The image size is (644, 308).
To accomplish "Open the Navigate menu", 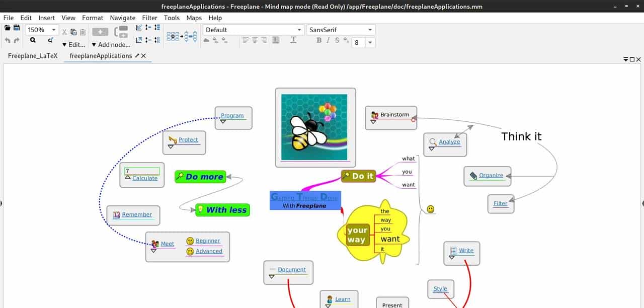I will click(x=122, y=18).
